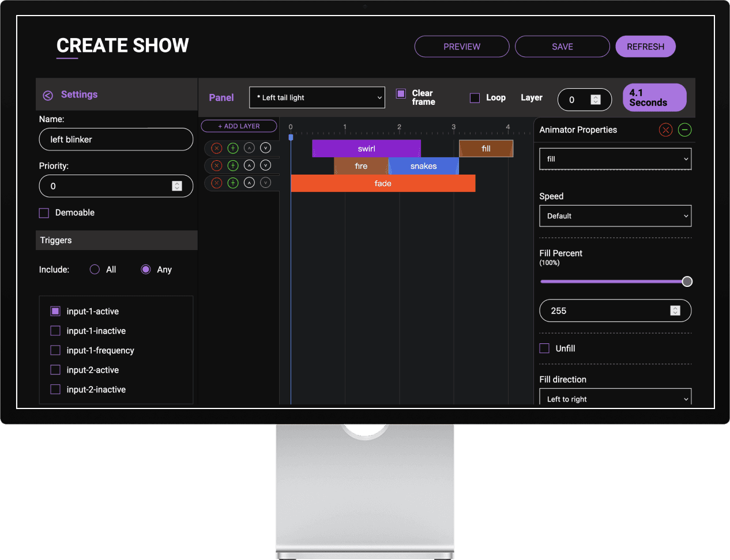
Task: Enable the Demoable checkbox
Action: (43, 213)
